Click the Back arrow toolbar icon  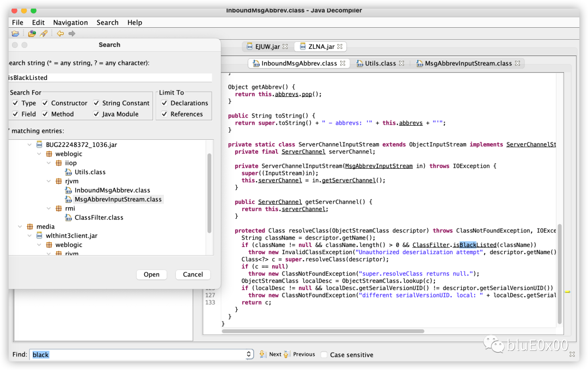(x=60, y=34)
